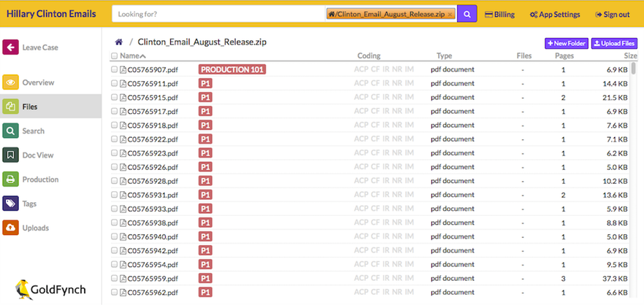Screen dimensions: 644x305
Task: Click the PDF icon for C05765954.pdf
Action: point(123,265)
